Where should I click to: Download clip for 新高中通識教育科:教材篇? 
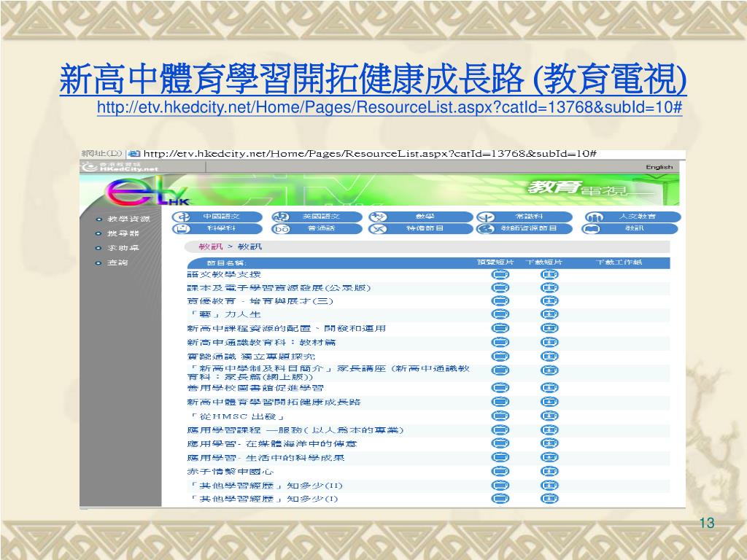click(x=549, y=342)
